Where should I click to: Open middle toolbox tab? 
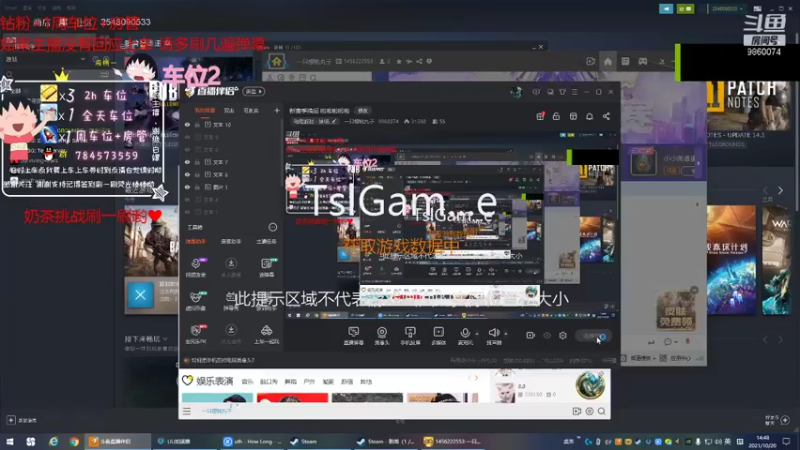(x=231, y=241)
